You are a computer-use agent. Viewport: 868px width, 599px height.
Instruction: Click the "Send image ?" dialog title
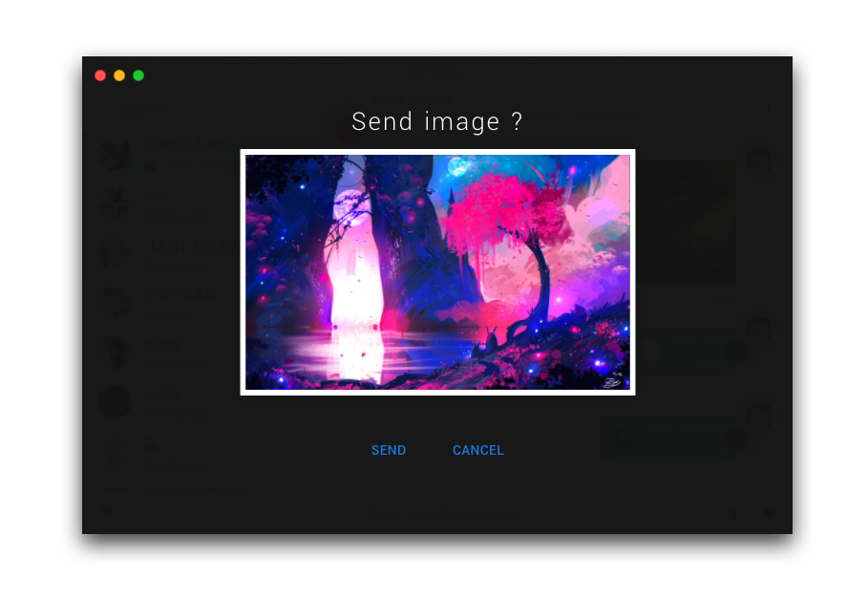437,122
